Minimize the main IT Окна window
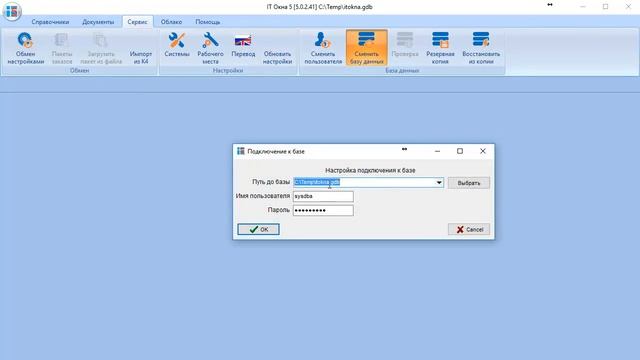Viewport: 640px width, 360px height. [583, 7]
